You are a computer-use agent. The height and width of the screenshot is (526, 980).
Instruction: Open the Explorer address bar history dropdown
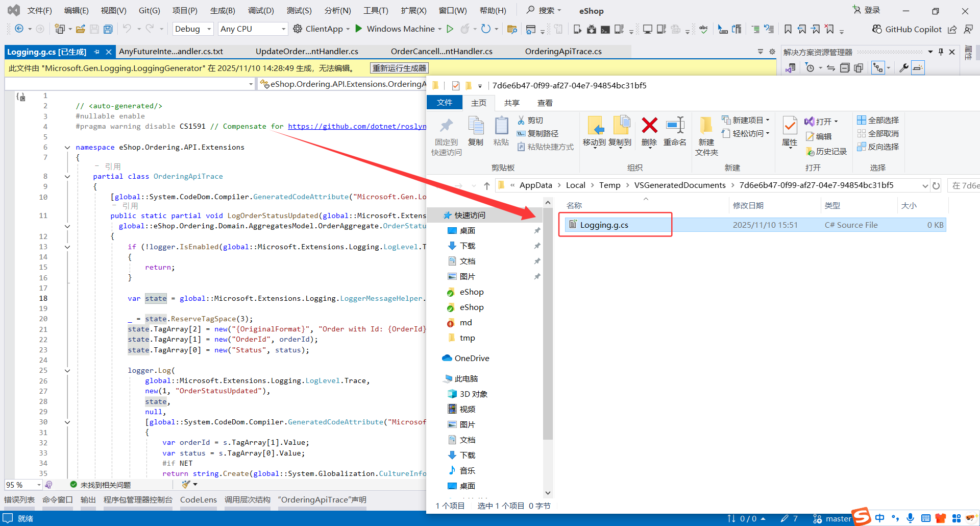925,185
